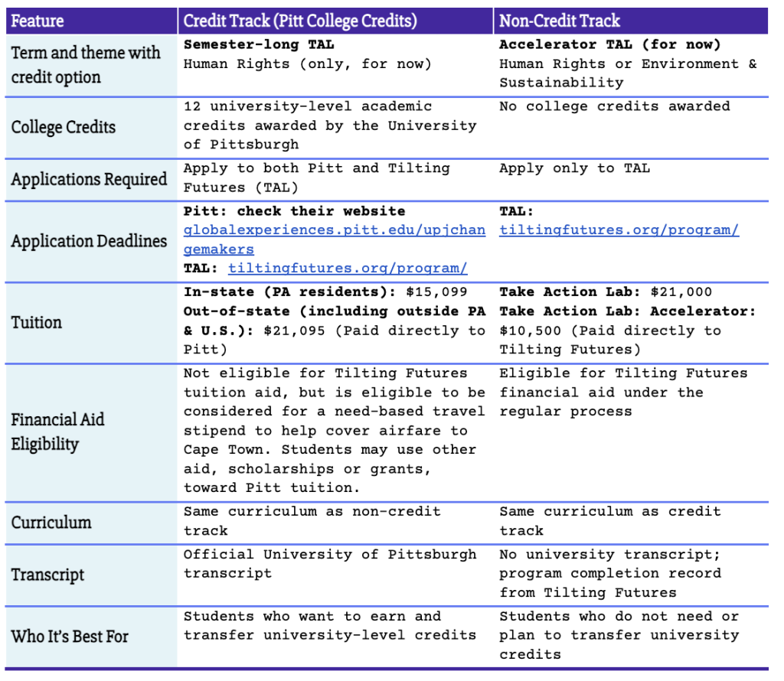Click the Apply only to TAL cell
This screenshot has width=784, height=681.
click(574, 168)
